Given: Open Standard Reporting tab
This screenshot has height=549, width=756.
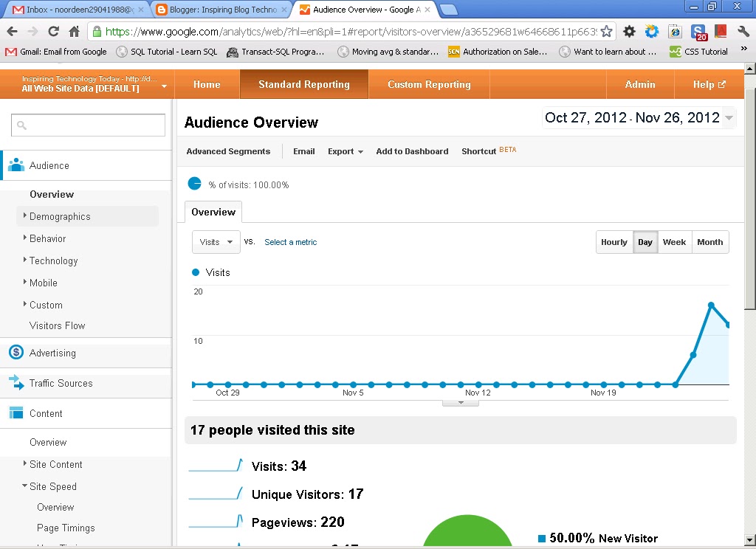Looking at the screenshot, I should (x=304, y=84).
